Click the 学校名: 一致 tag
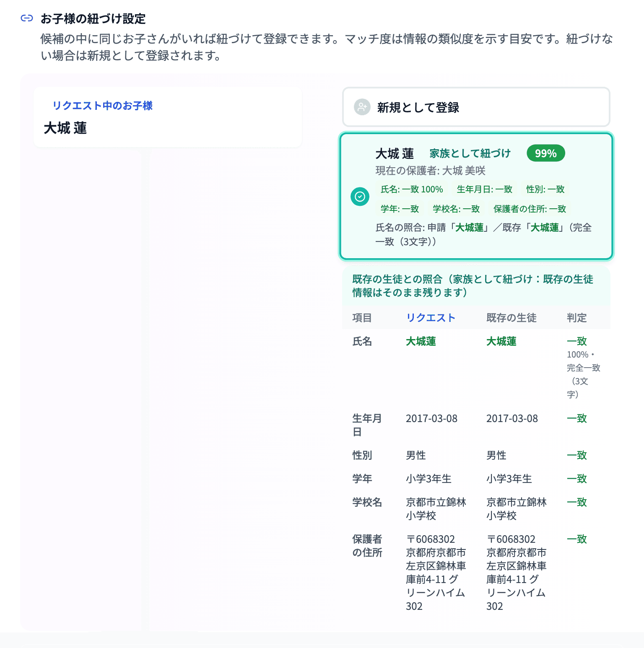644x648 pixels. [456, 209]
